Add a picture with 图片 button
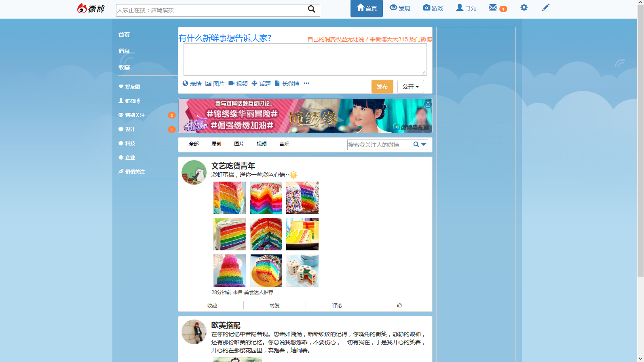The image size is (644, 362). click(x=215, y=84)
